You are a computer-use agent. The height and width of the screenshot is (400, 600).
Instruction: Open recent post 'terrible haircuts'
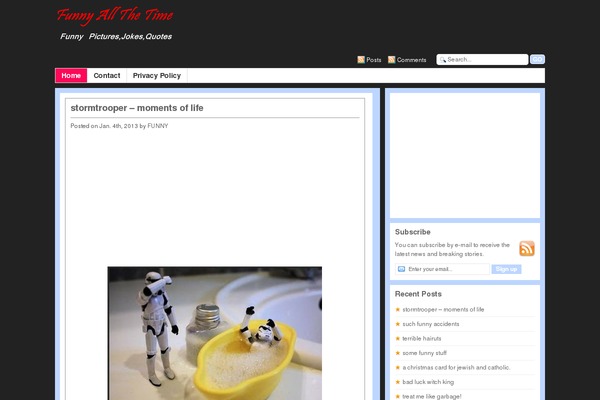point(422,338)
